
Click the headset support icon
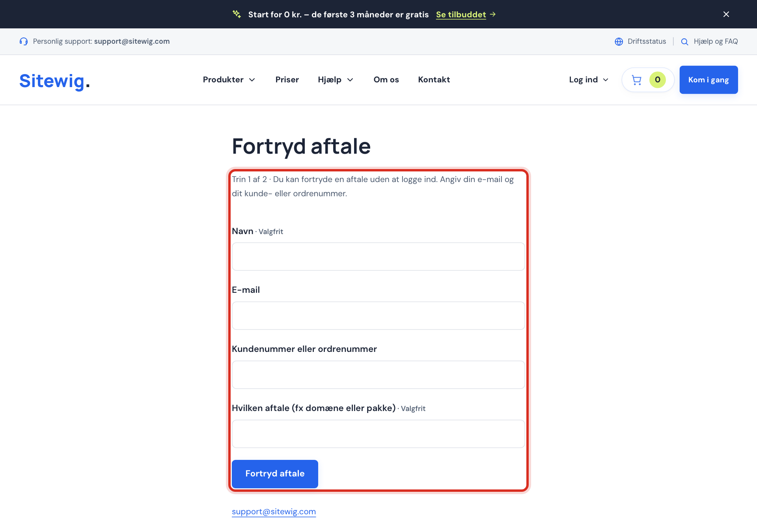pos(24,41)
